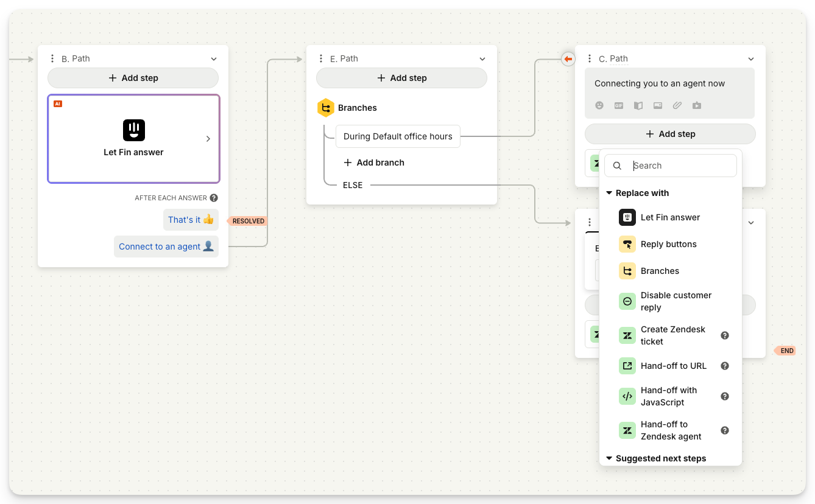This screenshot has height=504, width=815.
Task: Collapse the B. Path chevron
Action: click(x=214, y=59)
